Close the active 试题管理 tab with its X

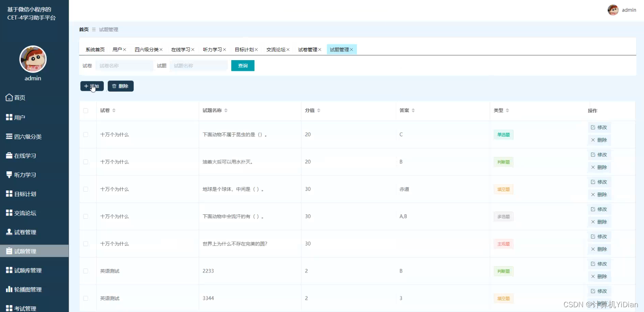[x=352, y=50]
